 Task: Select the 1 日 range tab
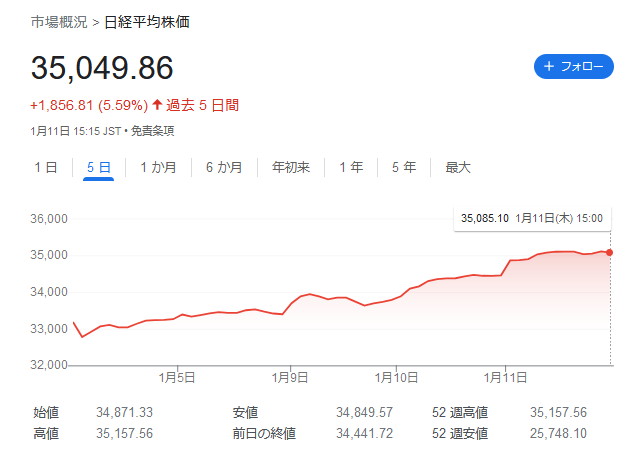click(46, 167)
